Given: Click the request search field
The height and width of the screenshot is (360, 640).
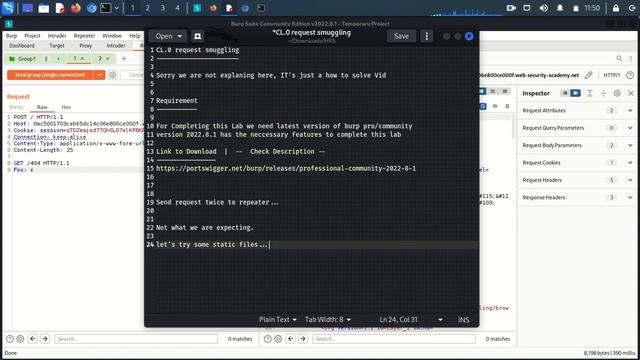Looking at the screenshot, I should point(136,339).
